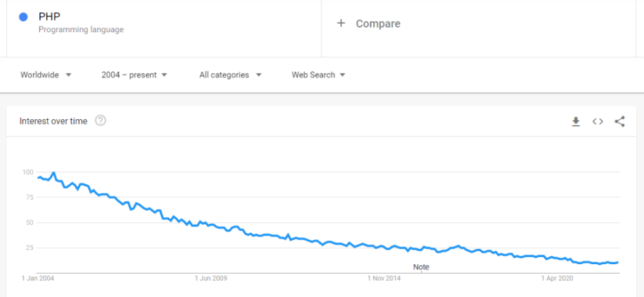Click the Note marker on the timeline
The width and height of the screenshot is (644, 297).
tap(421, 267)
